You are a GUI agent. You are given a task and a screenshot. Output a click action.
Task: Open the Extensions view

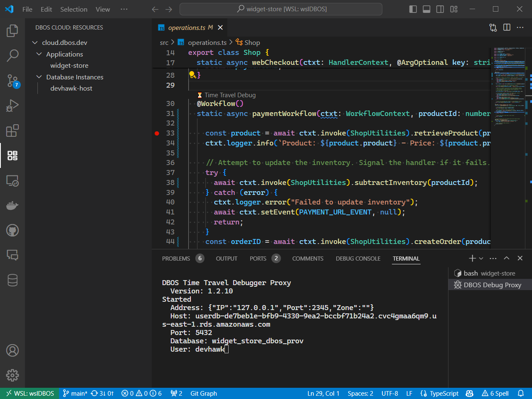(12, 131)
